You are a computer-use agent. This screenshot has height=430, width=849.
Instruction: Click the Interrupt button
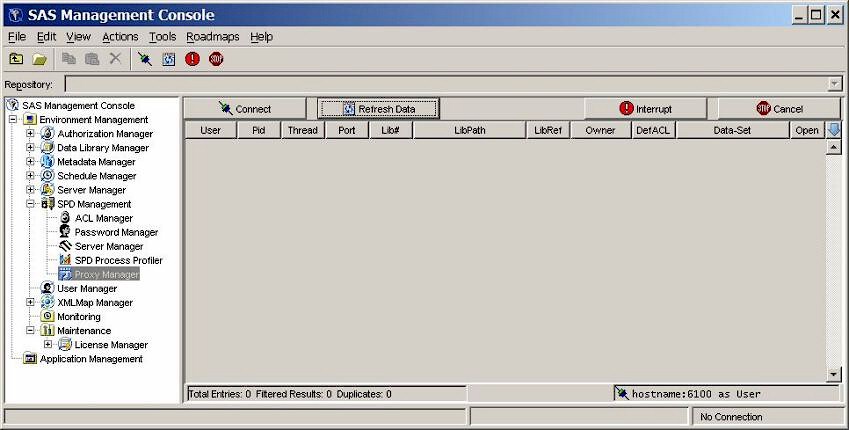[x=645, y=109]
